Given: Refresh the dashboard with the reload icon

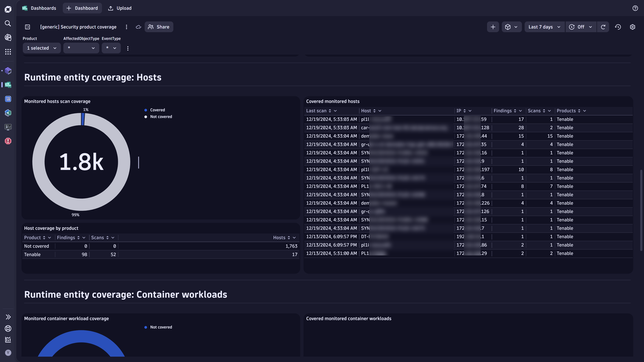Looking at the screenshot, I should (603, 27).
